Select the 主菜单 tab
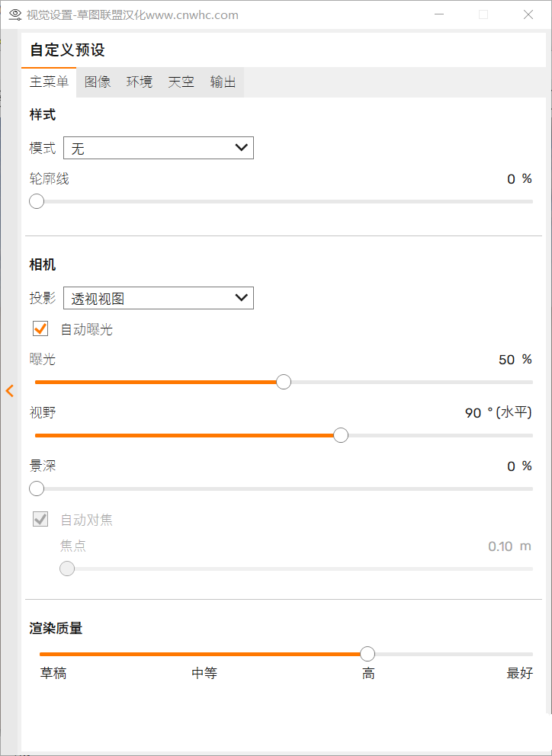The width and height of the screenshot is (552, 756). click(x=50, y=82)
